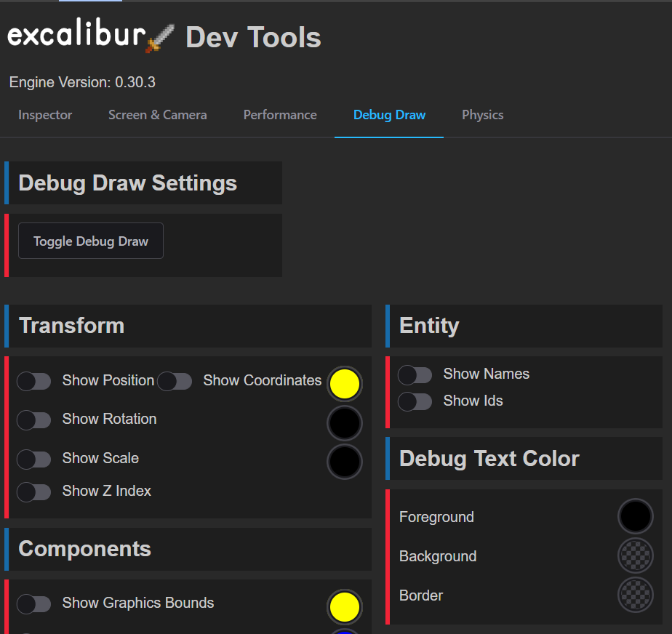Pick the Show Rotation black color swatch

(344, 422)
